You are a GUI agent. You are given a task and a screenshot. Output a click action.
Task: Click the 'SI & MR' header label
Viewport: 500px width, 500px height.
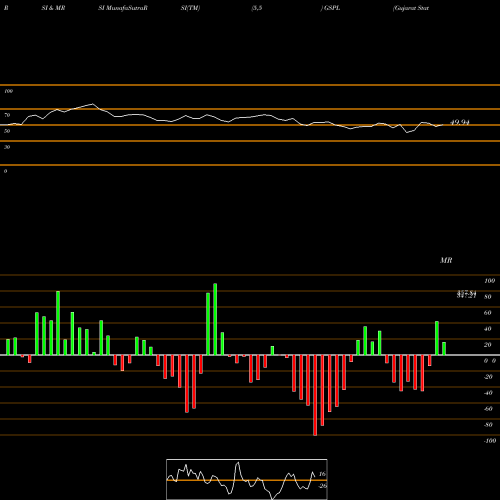point(53,8)
